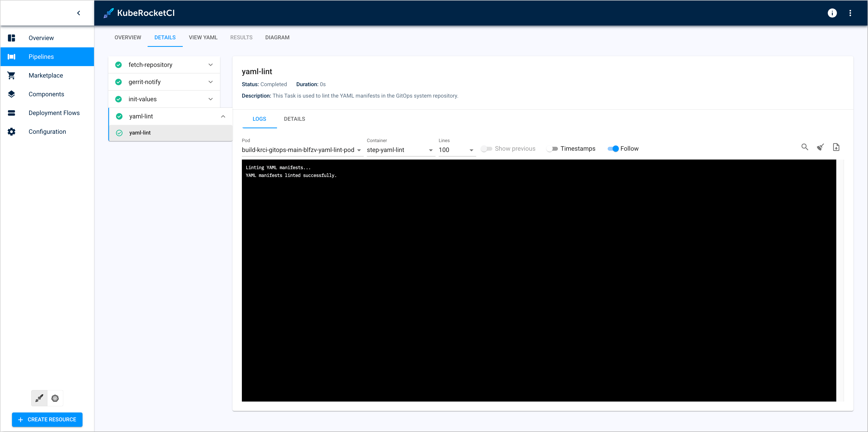Open the DIAGRAM tab
Viewport: 868px width, 432px height.
point(277,37)
